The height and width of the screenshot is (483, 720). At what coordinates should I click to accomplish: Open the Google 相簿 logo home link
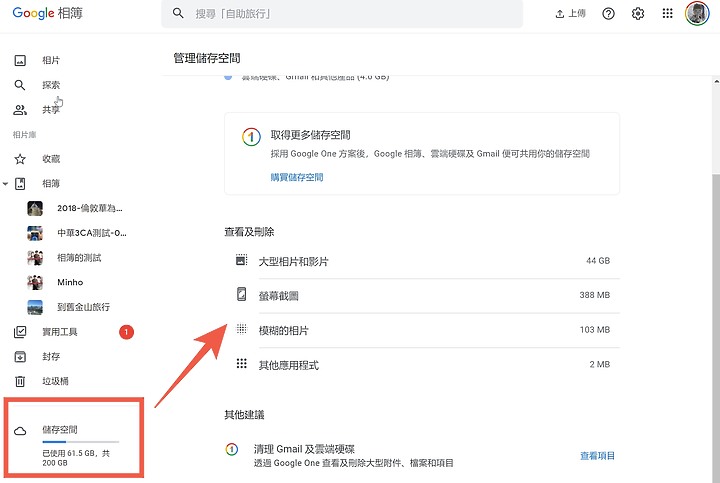(x=47, y=13)
